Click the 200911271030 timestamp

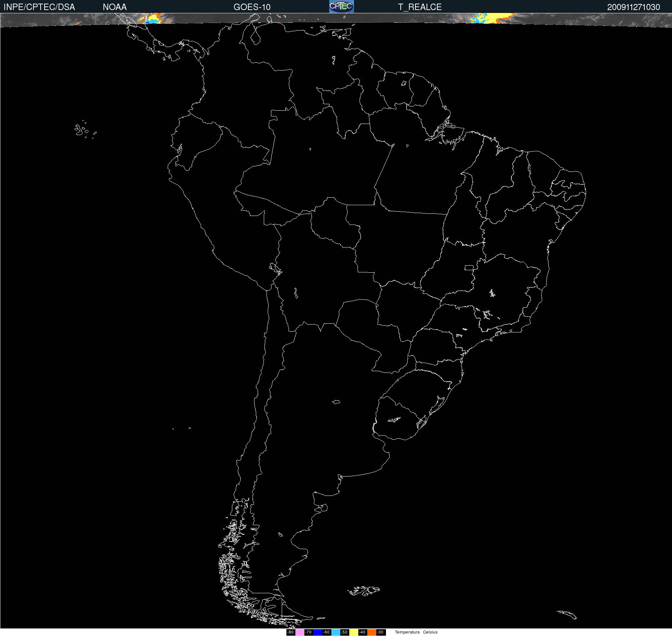[x=634, y=7]
